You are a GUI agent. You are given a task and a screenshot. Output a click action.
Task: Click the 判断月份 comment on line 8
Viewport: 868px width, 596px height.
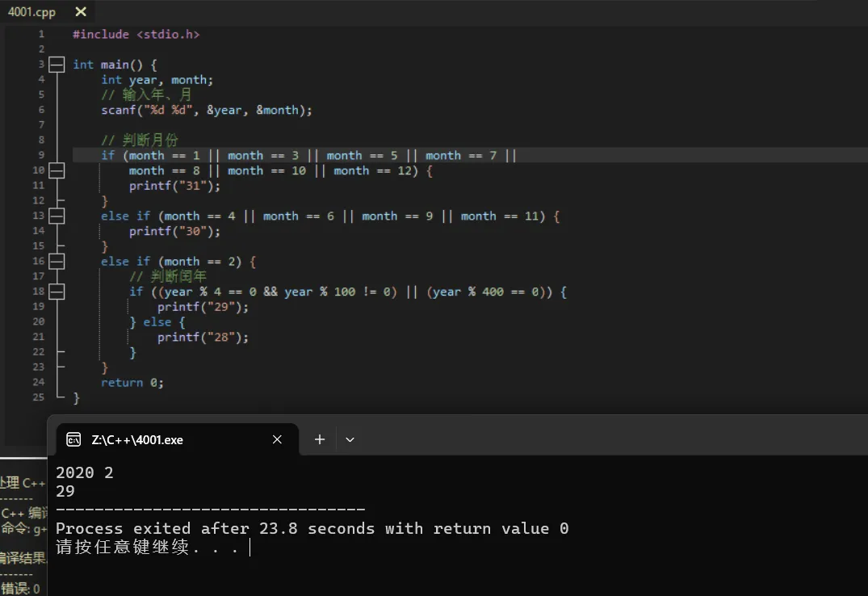pos(140,141)
